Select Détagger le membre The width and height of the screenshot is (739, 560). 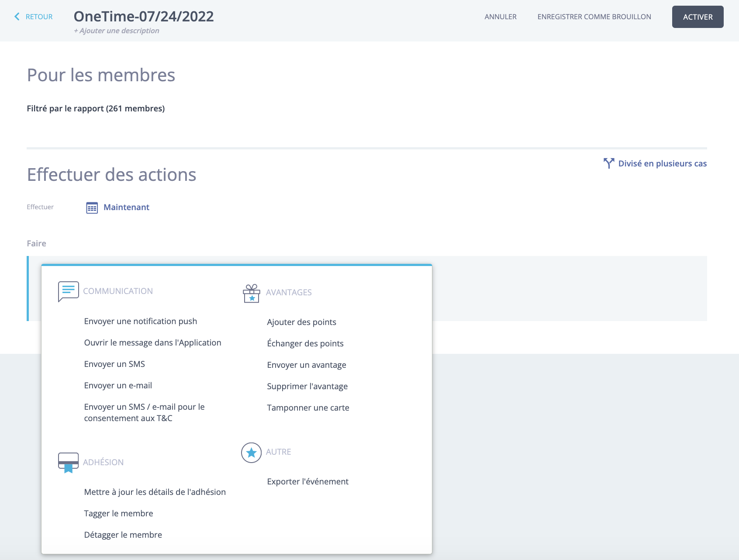(x=123, y=535)
